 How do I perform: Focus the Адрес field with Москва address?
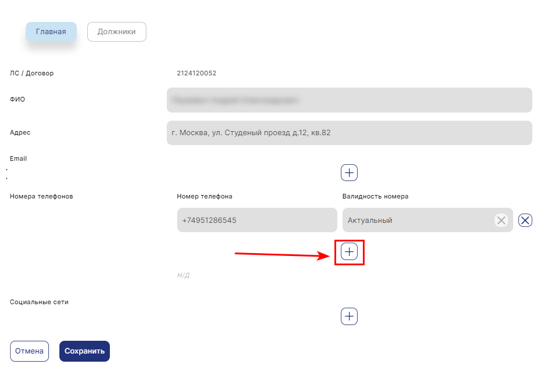coord(349,133)
